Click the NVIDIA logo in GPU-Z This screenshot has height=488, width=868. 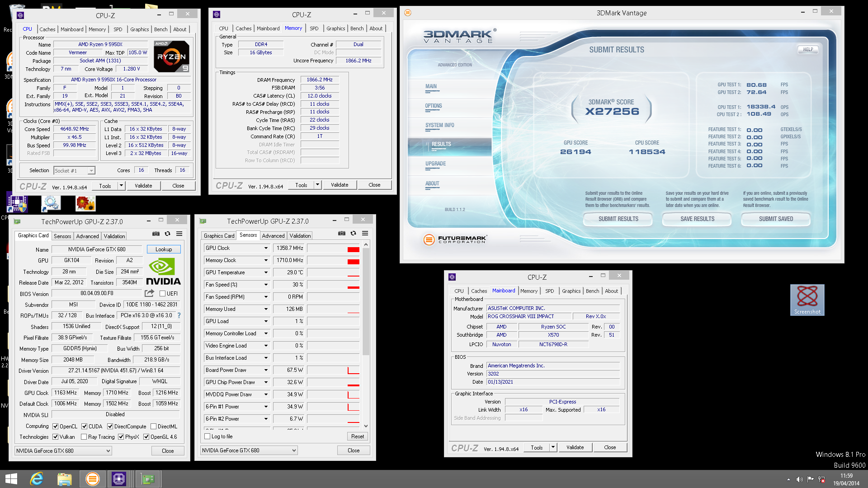click(x=163, y=272)
